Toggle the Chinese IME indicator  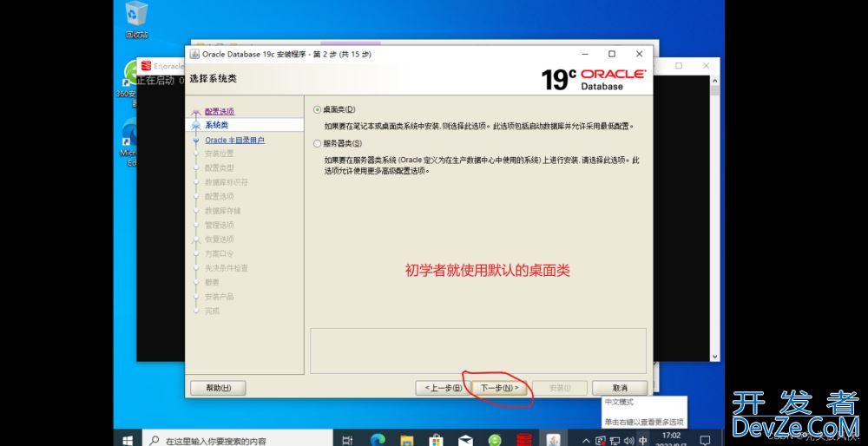tap(642, 441)
